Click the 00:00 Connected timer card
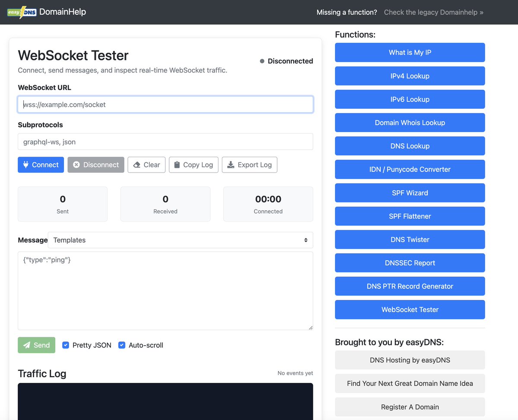518x420 pixels. coord(268,204)
